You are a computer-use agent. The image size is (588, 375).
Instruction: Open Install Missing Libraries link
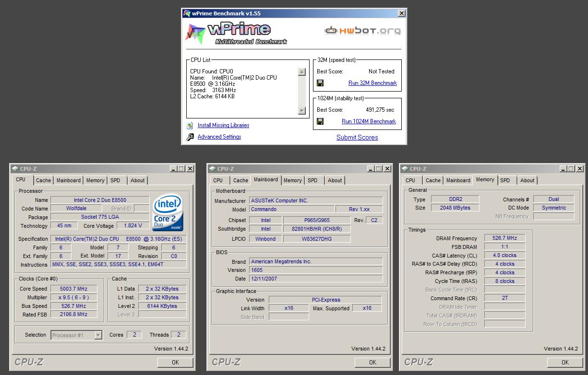(223, 125)
